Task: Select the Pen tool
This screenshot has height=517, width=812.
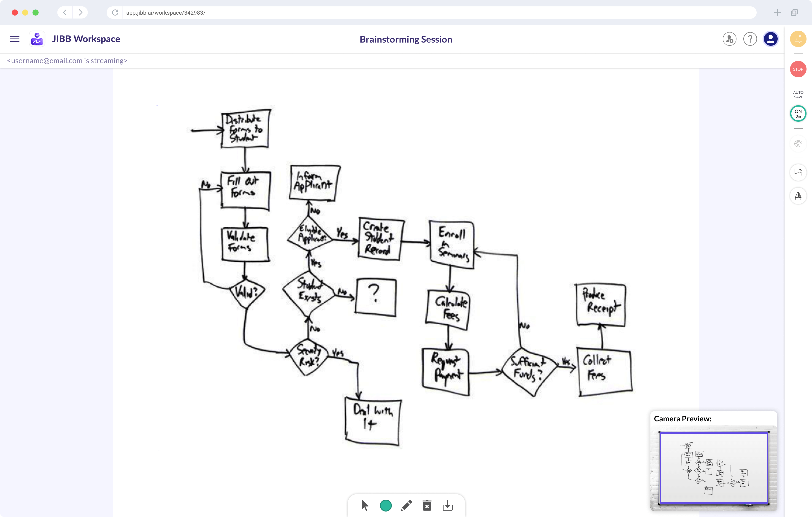Action: (406, 506)
